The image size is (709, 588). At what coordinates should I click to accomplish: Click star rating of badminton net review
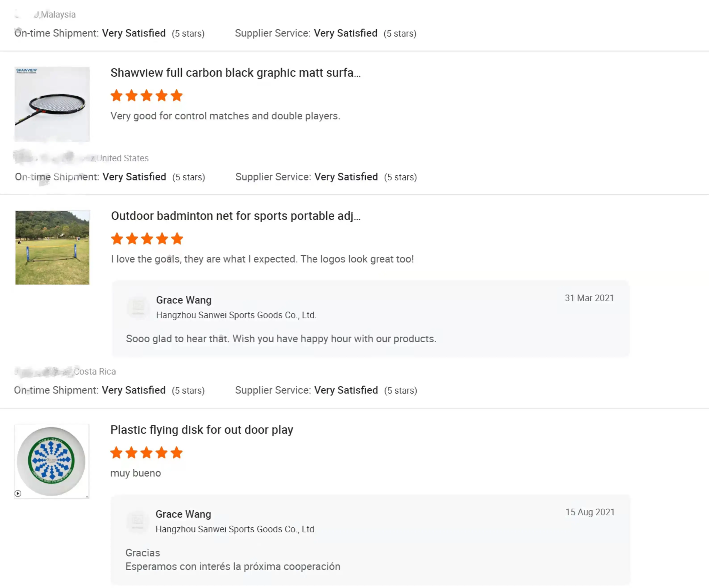pyautogui.click(x=147, y=239)
